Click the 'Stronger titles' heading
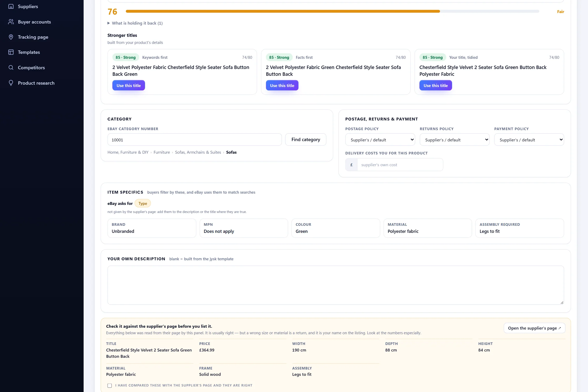Viewport: 588px width, 392px height. (122, 35)
